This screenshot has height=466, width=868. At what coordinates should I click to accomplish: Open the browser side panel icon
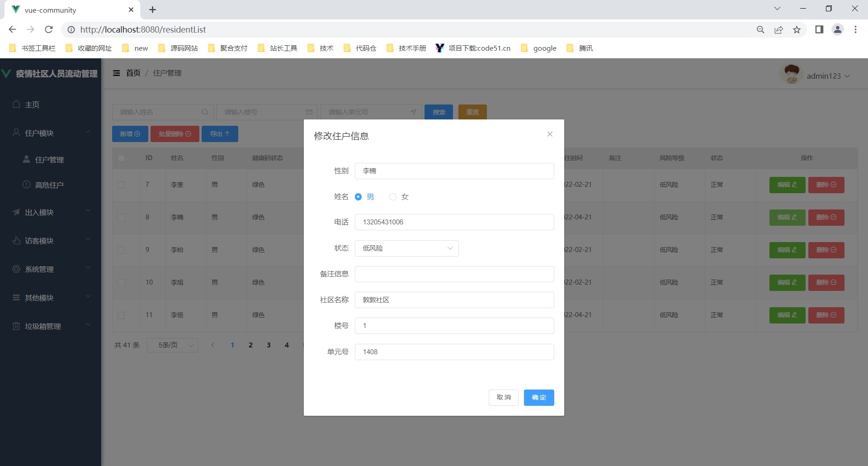[819, 29]
